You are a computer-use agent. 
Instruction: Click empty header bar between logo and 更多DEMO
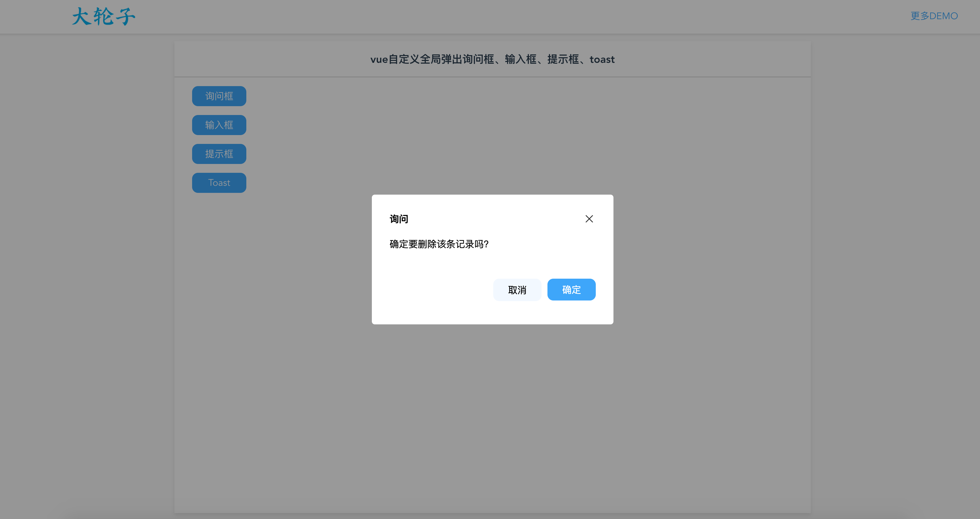coord(494,17)
